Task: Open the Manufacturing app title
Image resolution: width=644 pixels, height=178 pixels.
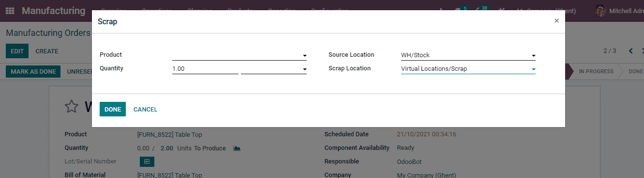Action: pyautogui.click(x=53, y=11)
